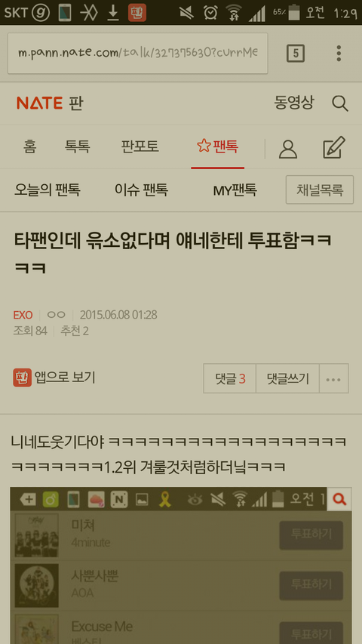This screenshot has width=362, height=644.
Task: Tap the search magnifier in the NATE header
Action: coord(340,103)
